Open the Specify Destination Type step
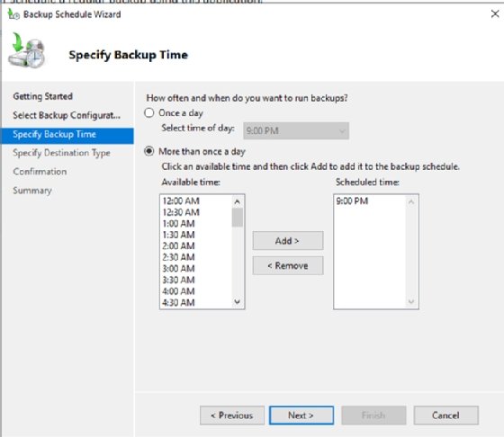Image resolution: width=504 pixels, height=437 pixels. point(61,153)
